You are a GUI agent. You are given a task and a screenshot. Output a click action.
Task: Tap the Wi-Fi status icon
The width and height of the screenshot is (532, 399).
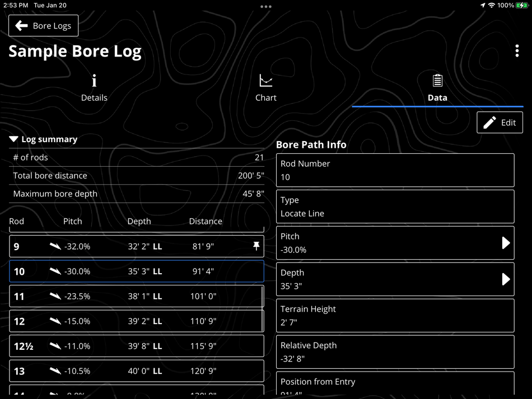(491, 6)
